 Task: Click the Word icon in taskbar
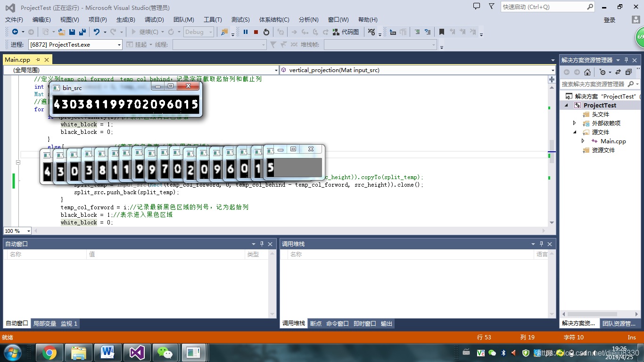108,352
